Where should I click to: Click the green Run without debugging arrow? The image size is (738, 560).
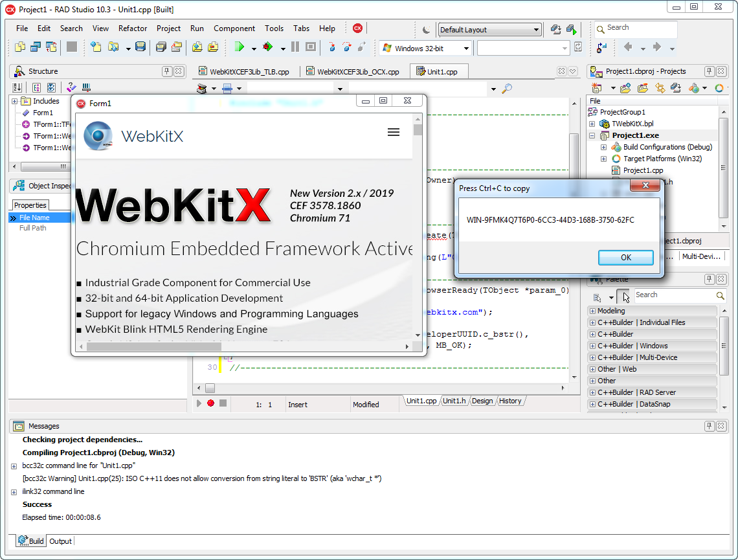pos(239,47)
